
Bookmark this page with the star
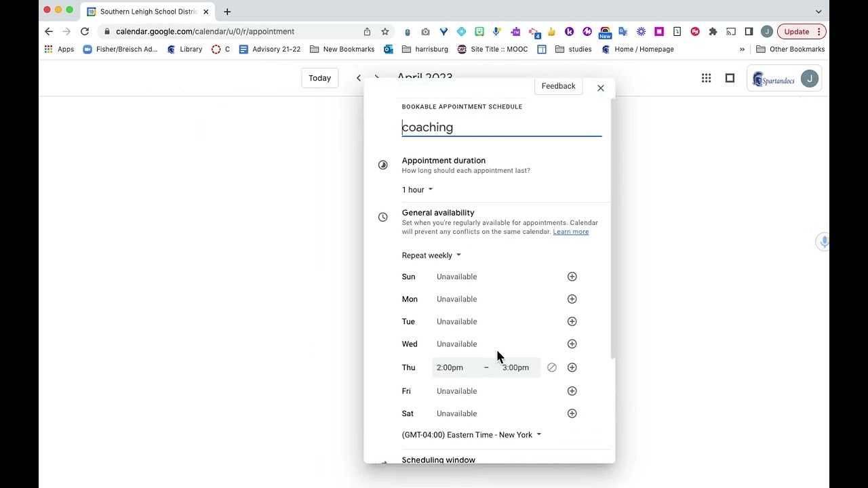pos(385,32)
